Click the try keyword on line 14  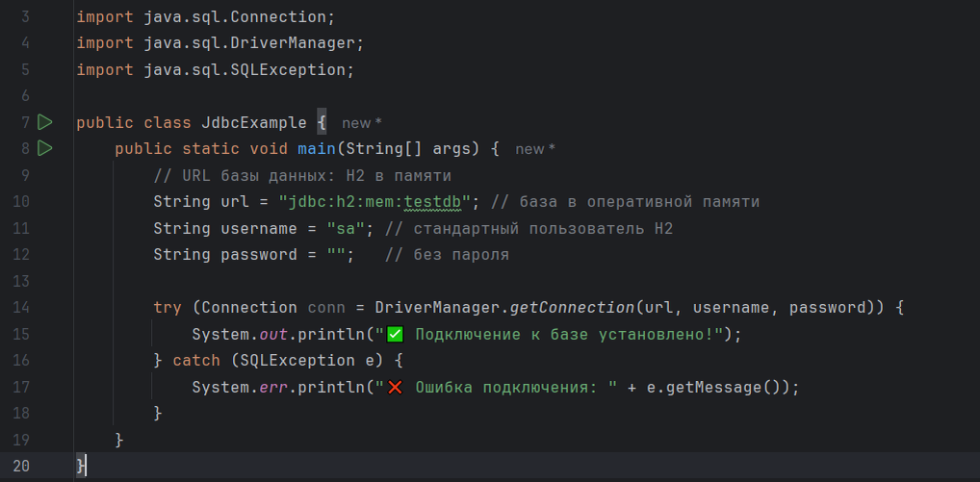[x=168, y=308]
